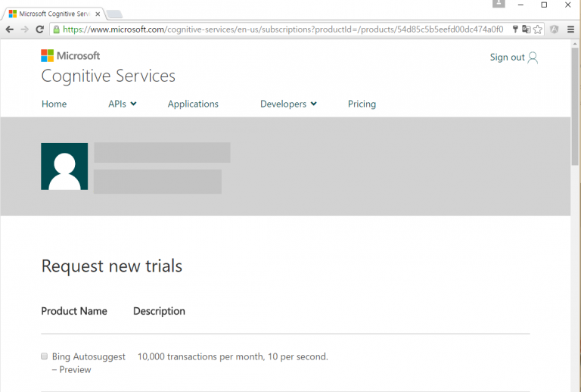
Task: Open the Chrome hamburger menu
Action: click(x=570, y=30)
